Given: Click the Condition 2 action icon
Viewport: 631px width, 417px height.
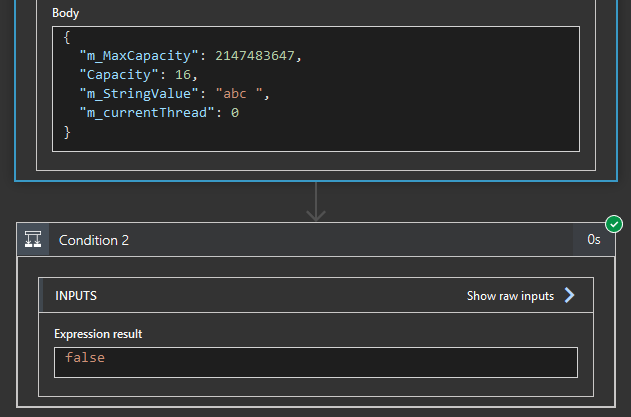Looking at the screenshot, I should (34, 240).
